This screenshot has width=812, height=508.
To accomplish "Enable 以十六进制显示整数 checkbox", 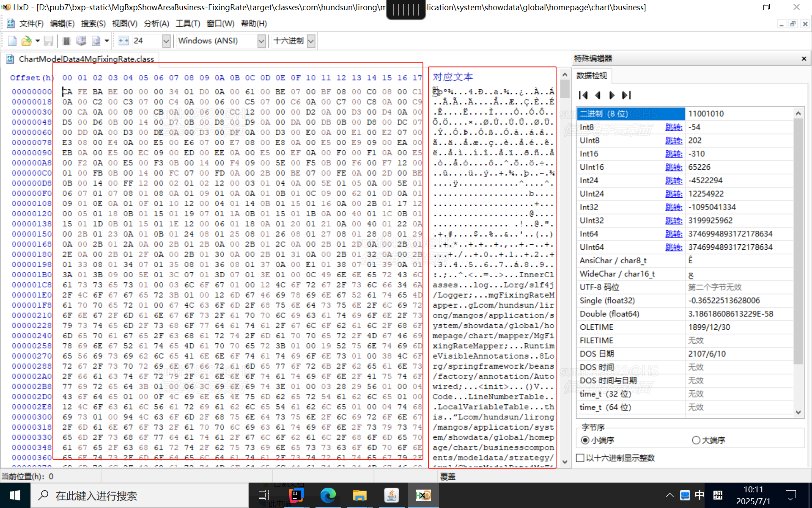I will tap(581, 458).
